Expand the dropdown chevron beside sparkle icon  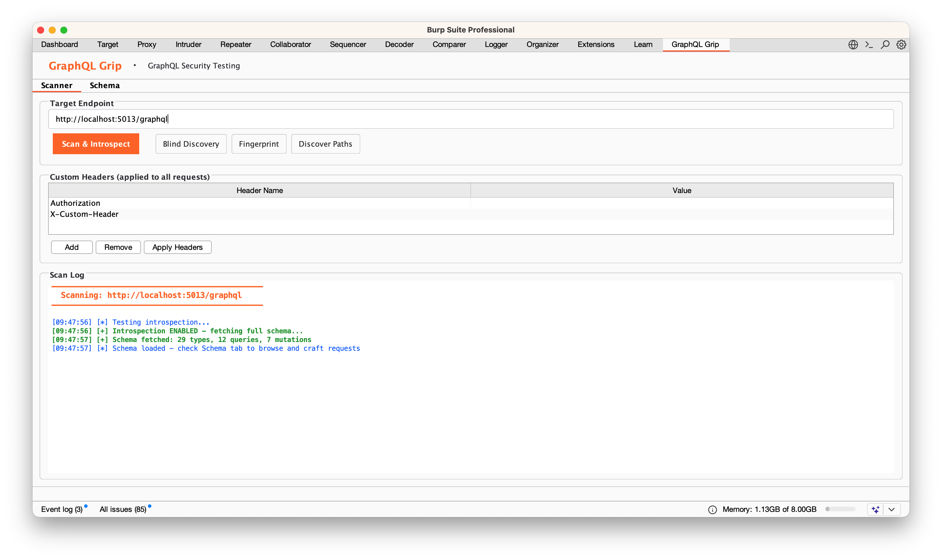(892, 510)
